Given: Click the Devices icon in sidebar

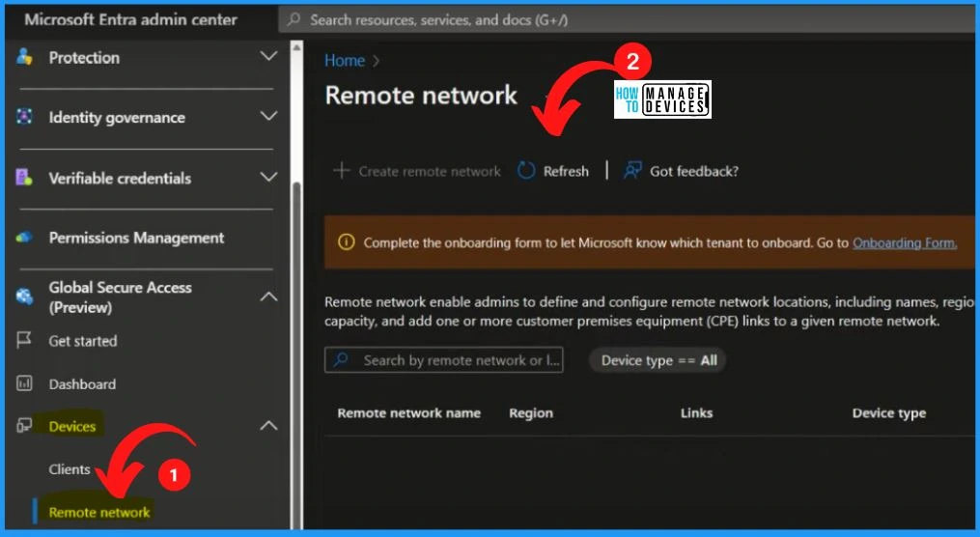Looking at the screenshot, I should pyautogui.click(x=24, y=426).
